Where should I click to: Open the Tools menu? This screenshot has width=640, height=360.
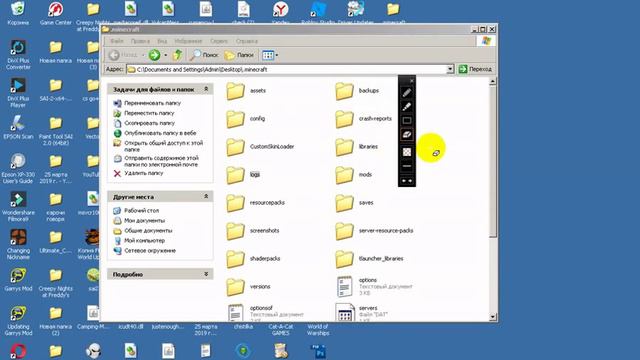(219, 41)
